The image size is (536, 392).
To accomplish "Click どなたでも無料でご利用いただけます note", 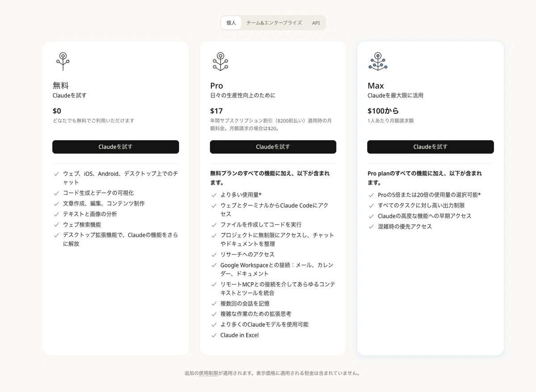I will [93, 121].
